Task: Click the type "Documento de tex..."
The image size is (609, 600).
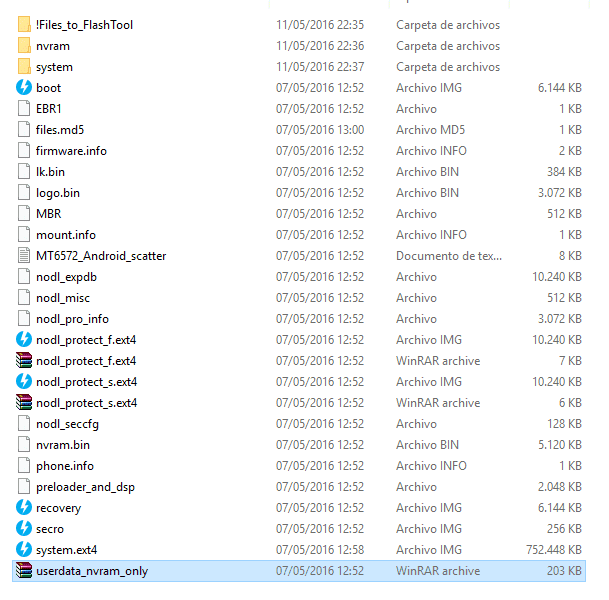Action: coord(449,256)
